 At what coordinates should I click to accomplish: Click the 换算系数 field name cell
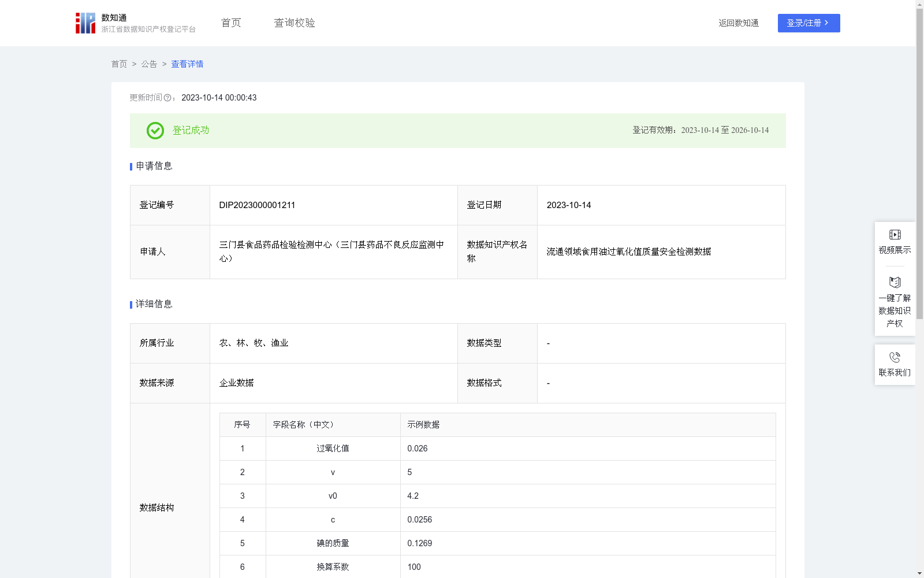pos(333,567)
